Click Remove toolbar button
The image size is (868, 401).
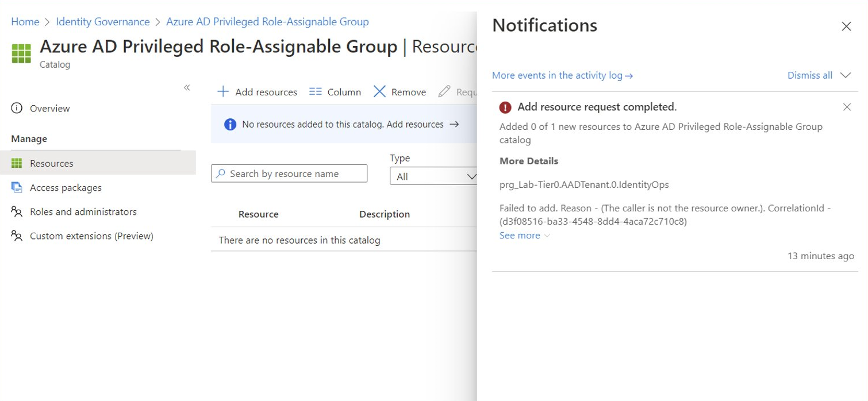[400, 92]
